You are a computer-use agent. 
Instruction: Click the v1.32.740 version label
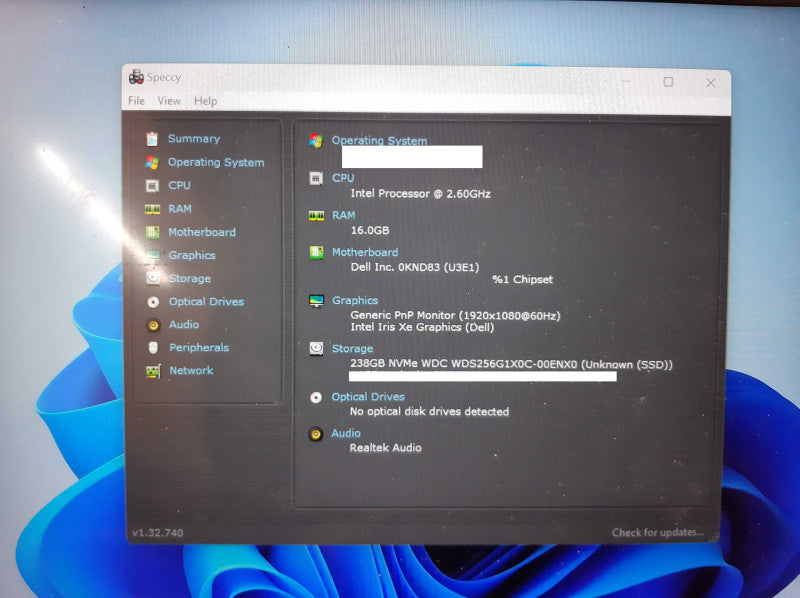tap(158, 533)
